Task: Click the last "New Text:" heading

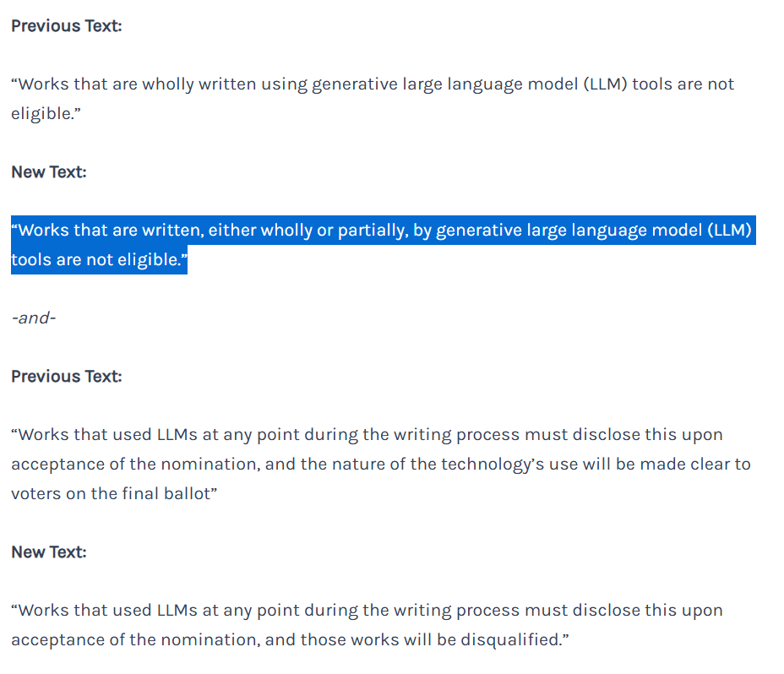Action: [x=49, y=552]
